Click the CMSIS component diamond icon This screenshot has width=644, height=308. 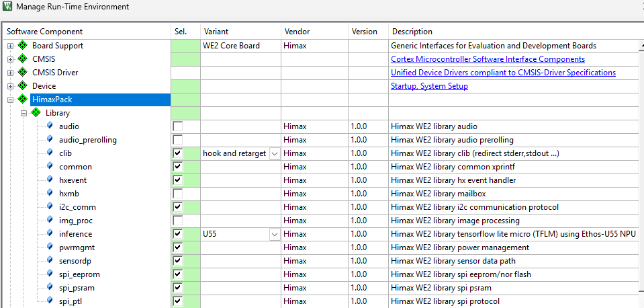pos(23,59)
